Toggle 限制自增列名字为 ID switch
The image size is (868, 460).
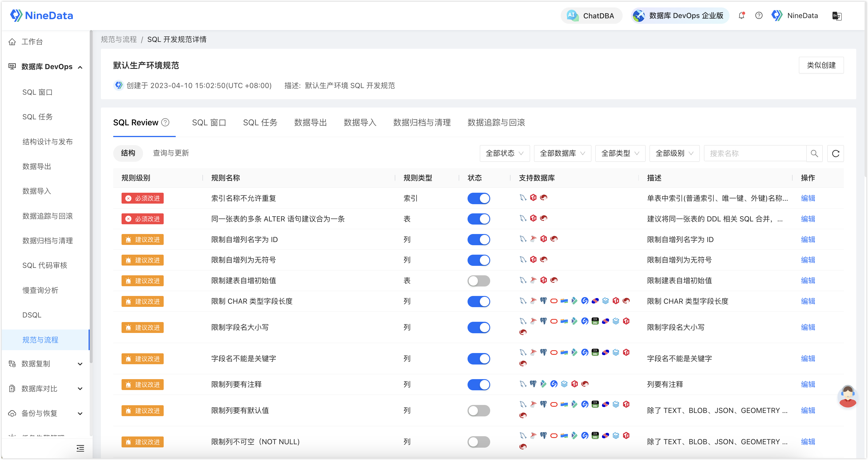pyautogui.click(x=478, y=239)
